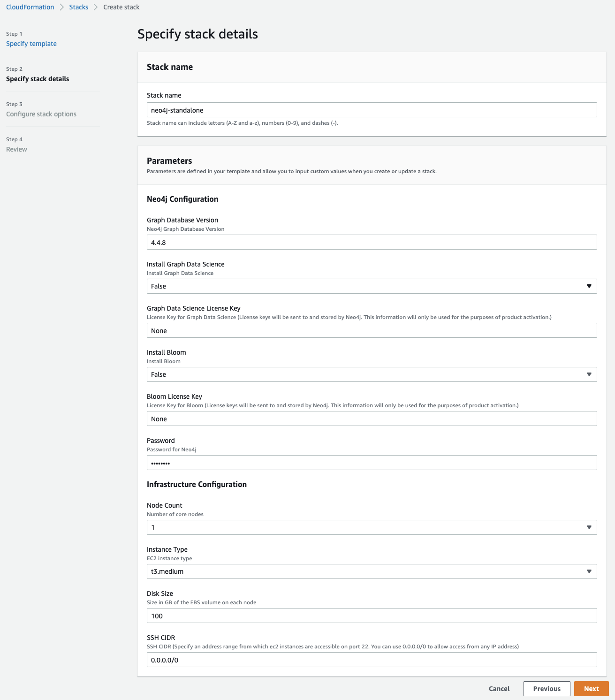Open the CloudFormation breadcrumb link
Screen dimensions: 615x700
(x=30, y=7)
